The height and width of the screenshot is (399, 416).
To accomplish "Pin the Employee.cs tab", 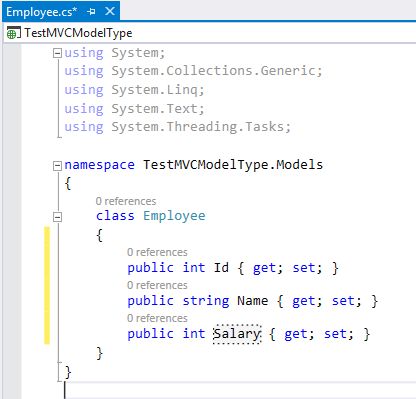I will click(91, 12).
